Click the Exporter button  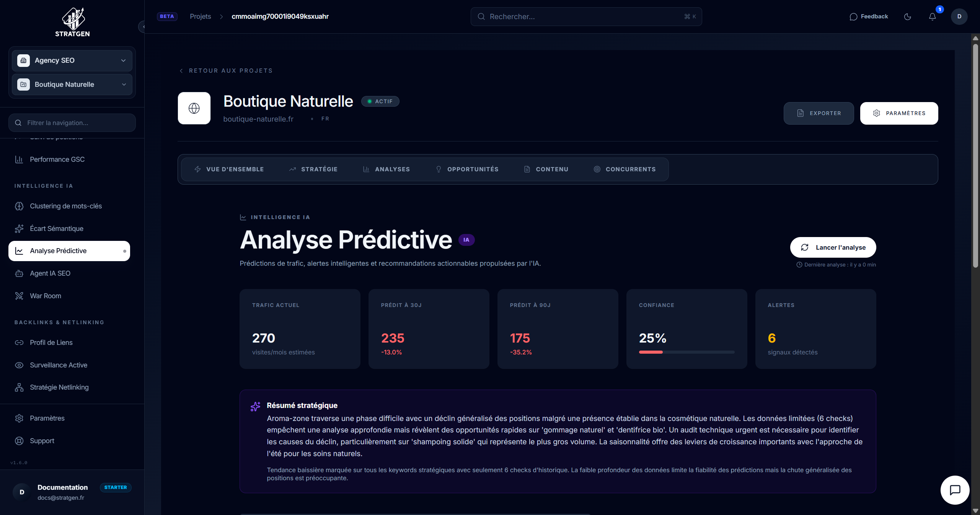[x=819, y=113]
